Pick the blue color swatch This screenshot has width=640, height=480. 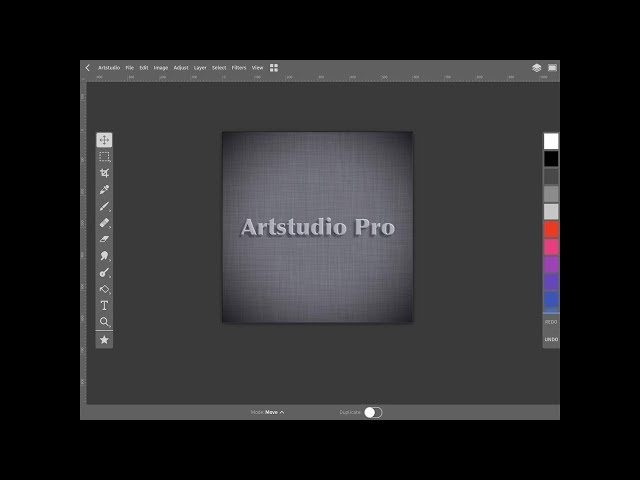tap(551, 300)
